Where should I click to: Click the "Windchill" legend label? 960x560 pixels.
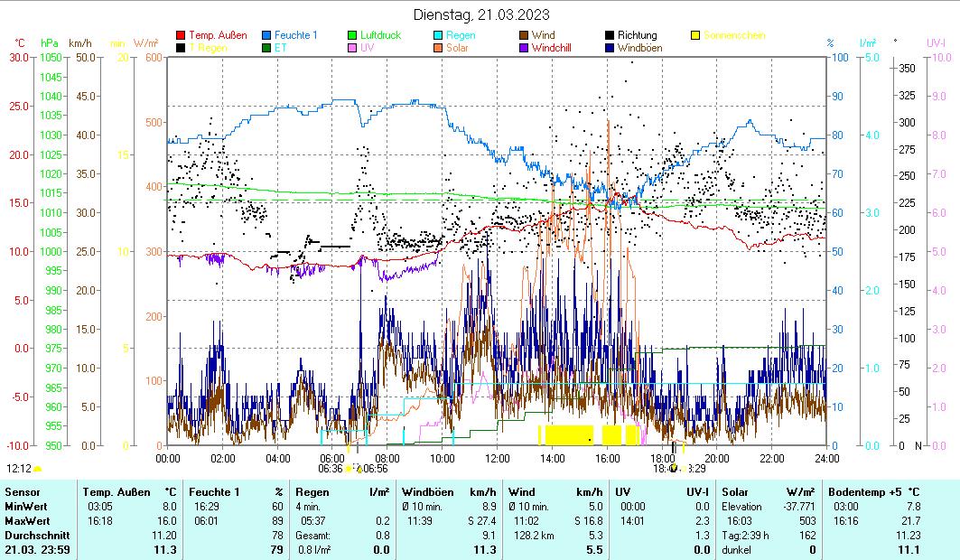coord(552,48)
